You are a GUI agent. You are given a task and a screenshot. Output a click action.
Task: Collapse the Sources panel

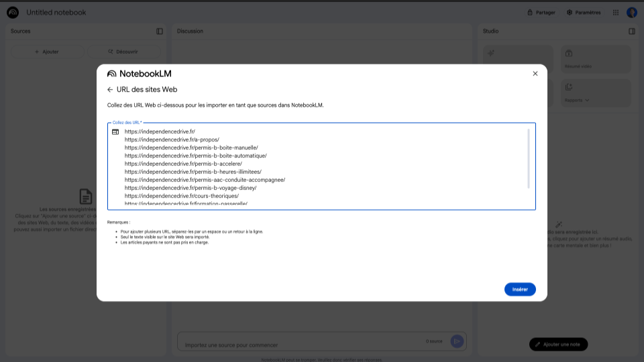point(160,32)
